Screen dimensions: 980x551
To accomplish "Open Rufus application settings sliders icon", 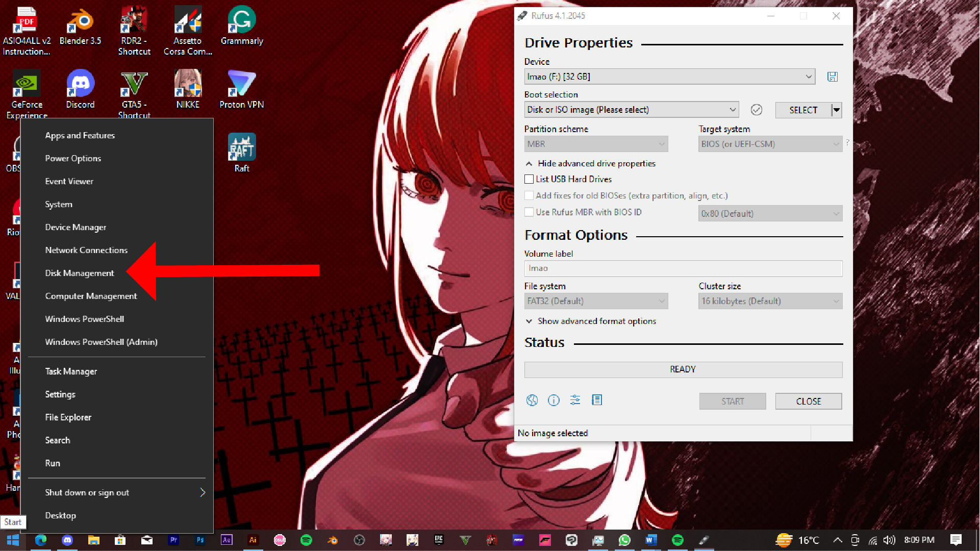I will (x=575, y=400).
